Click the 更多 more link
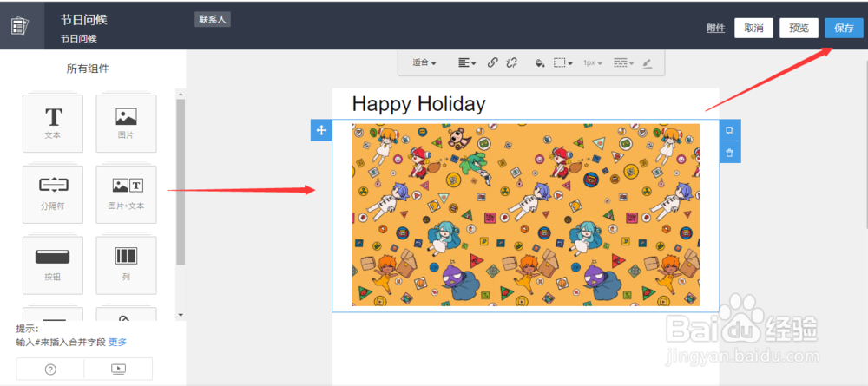Viewport: 868px width, 386px height. [117, 342]
